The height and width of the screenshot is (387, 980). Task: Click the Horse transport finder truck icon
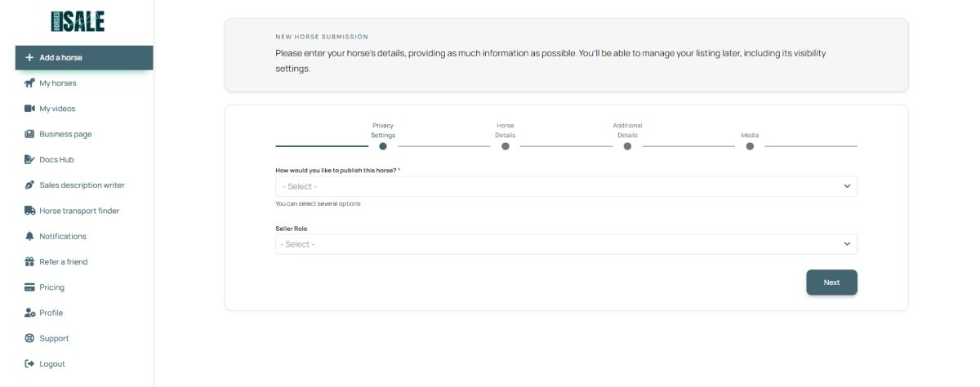click(x=29, y=211)
